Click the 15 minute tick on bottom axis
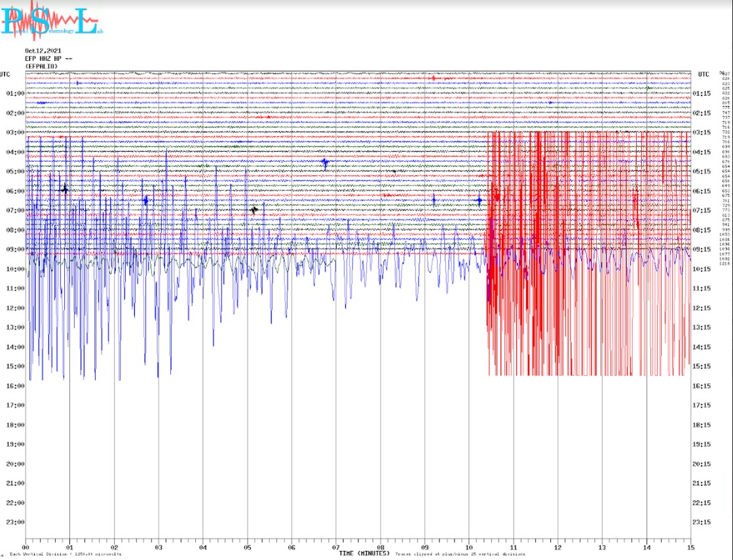The height and width of the screenshot is (560, 733). pyautogui.click(x=690, y=547)
